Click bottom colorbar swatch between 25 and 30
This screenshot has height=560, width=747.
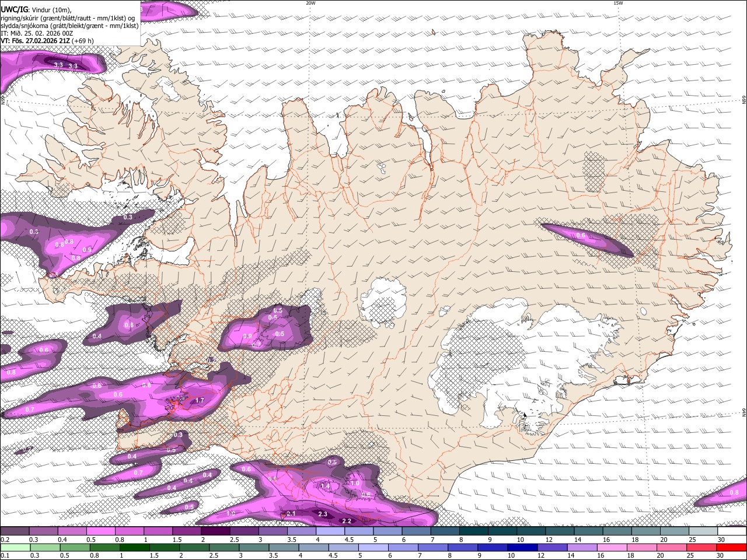702,547
